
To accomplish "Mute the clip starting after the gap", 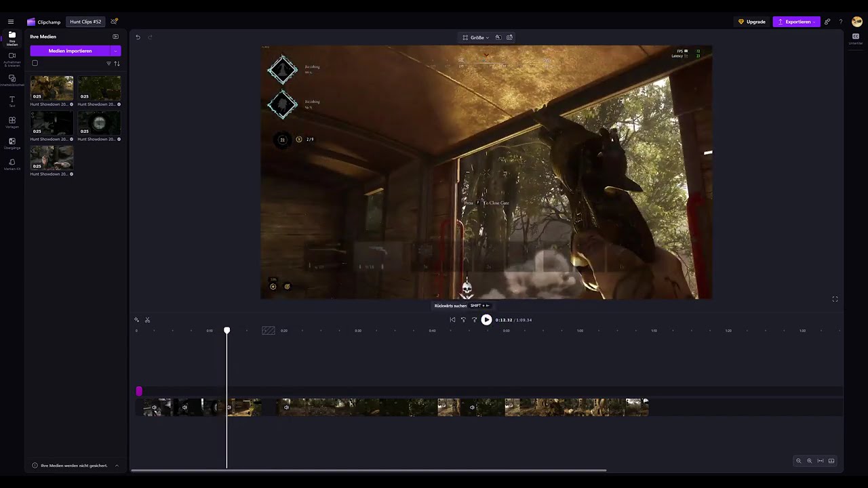I will [286, 407].
